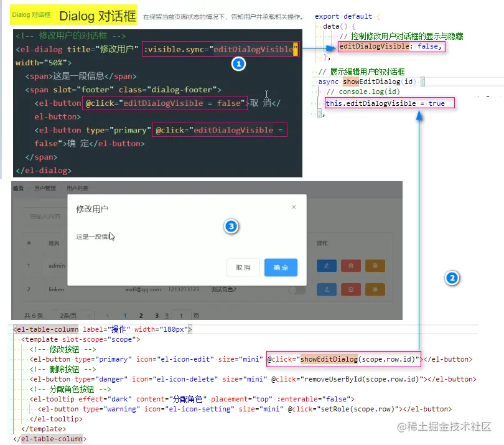504x445 pixels.
Task: Click the slot="footer" span code line
Action: (x=123, y=90)
